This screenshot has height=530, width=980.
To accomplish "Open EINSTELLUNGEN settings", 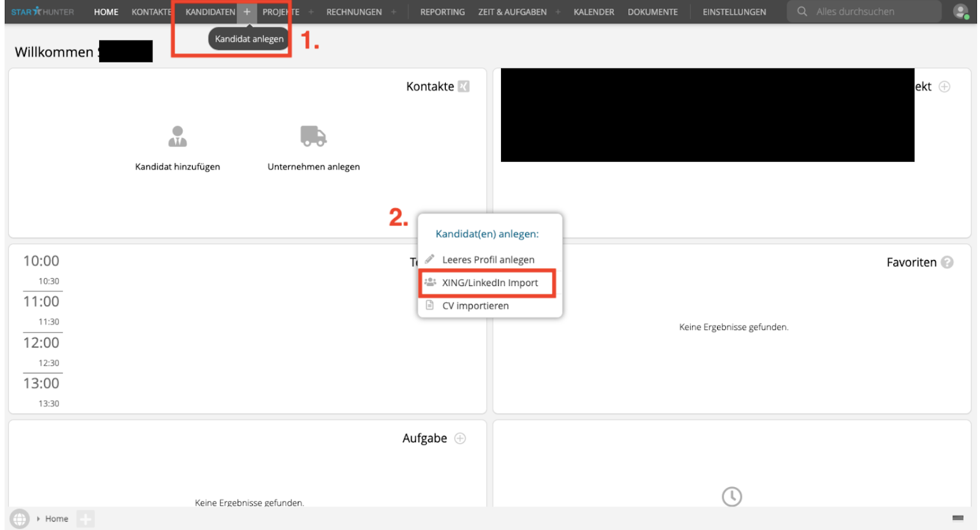I will coord(734,12).
